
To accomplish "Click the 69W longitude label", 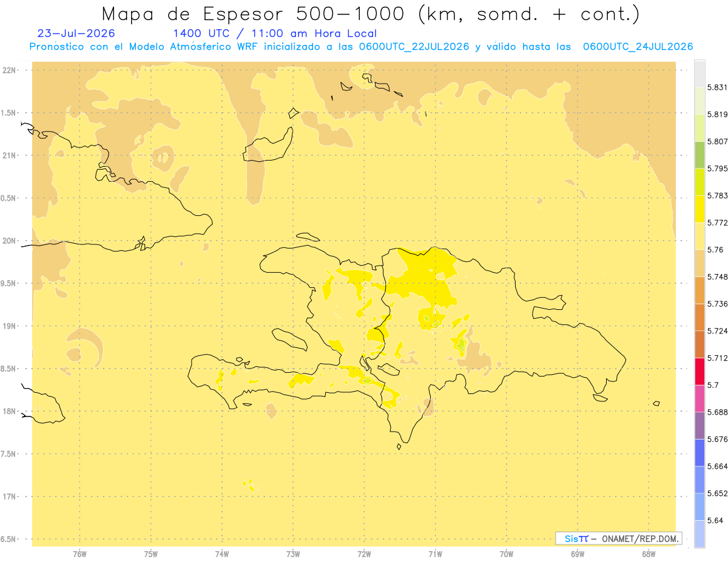I will tap(578, 554).
